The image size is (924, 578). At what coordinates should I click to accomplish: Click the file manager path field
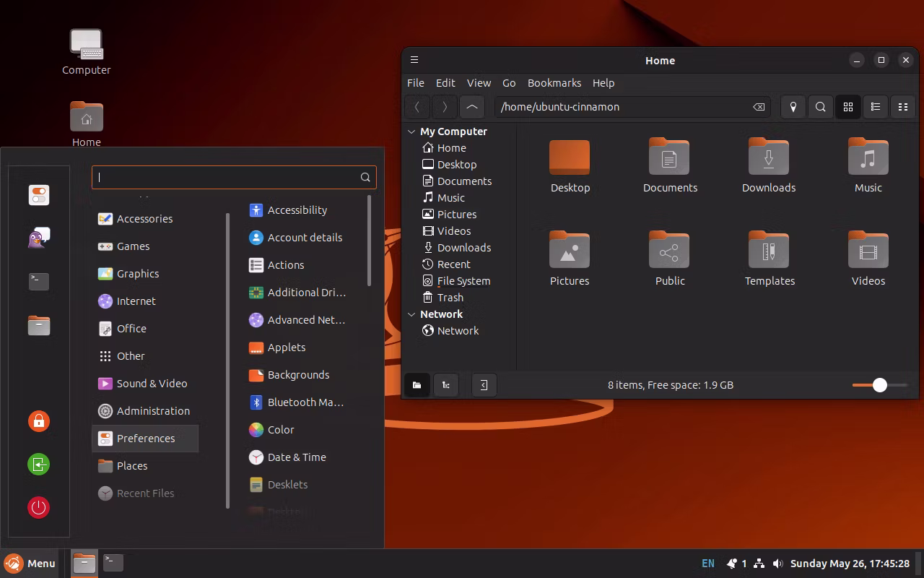(x=632, y=107)
